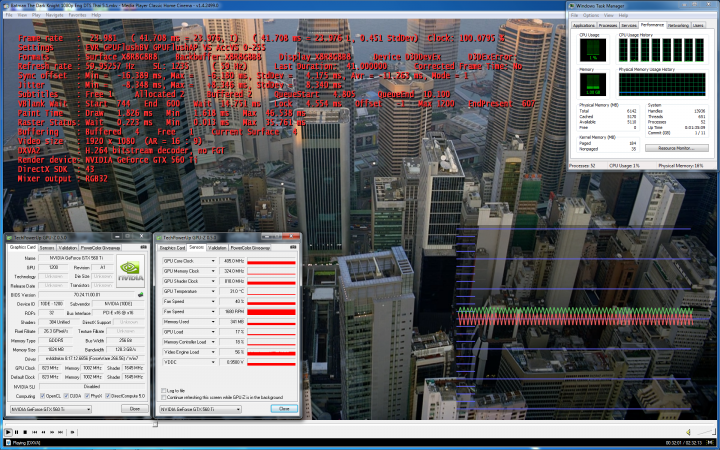Click the Video Engine Load red graph
Screen dimensions: 720x450
(271, 352)
